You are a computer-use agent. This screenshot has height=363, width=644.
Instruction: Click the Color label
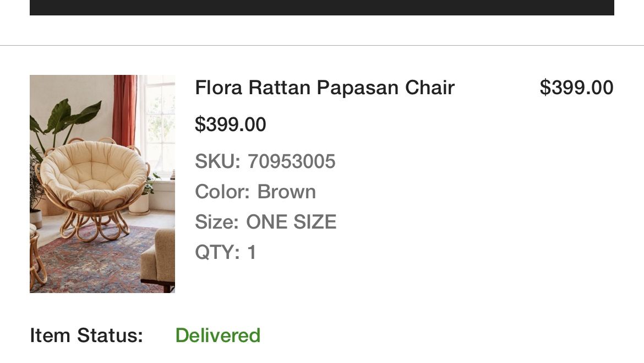[222, 192]
